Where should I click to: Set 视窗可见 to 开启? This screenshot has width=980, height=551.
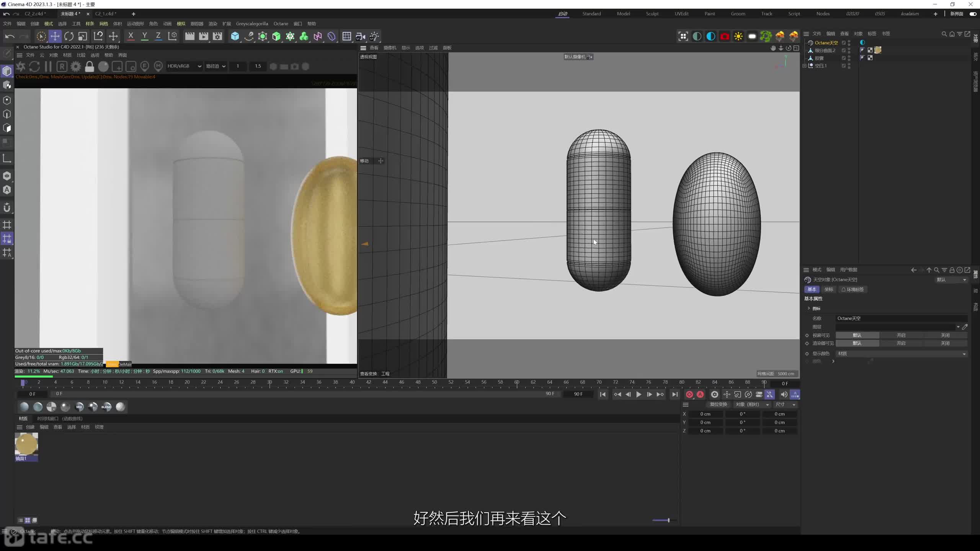click(901, 335)
